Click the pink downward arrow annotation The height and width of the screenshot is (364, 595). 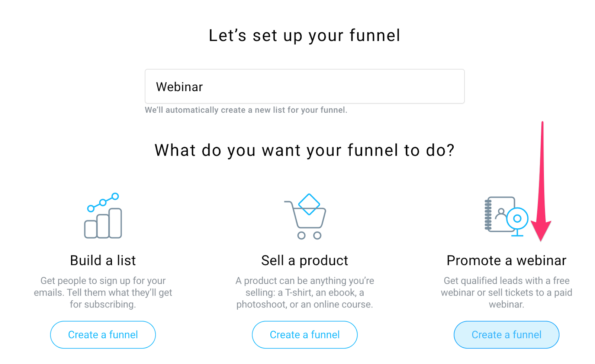tap(541, 181)
